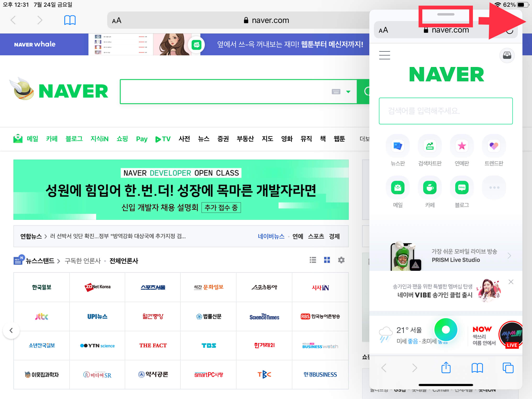Open the 뉴스판 icon shortcut
The image size is (532, 399).
coord(398,146)
